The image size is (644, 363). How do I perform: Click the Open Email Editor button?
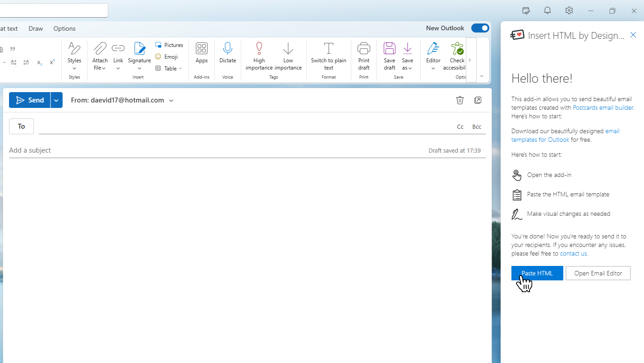(598, 273)
